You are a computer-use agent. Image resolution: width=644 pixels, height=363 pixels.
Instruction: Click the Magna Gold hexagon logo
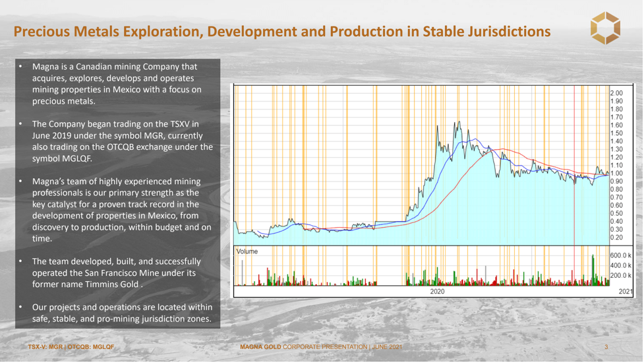tap(605, 28)
